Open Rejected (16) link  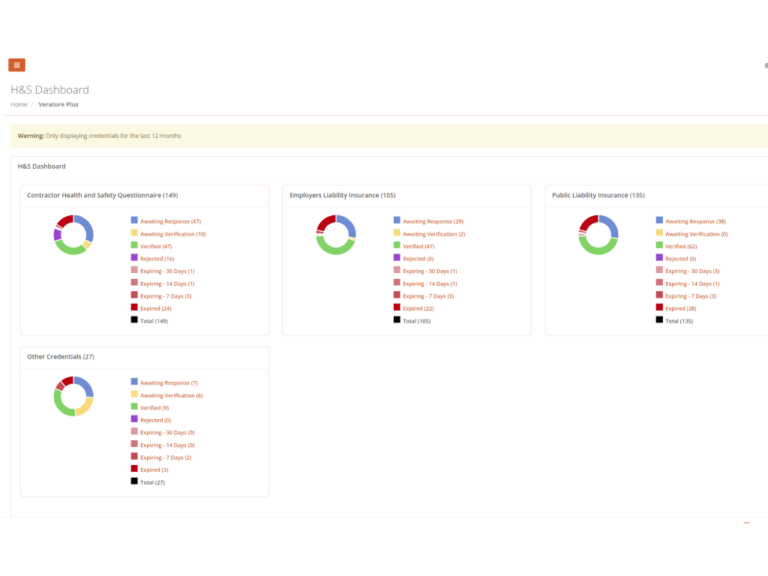click(157, 259)
